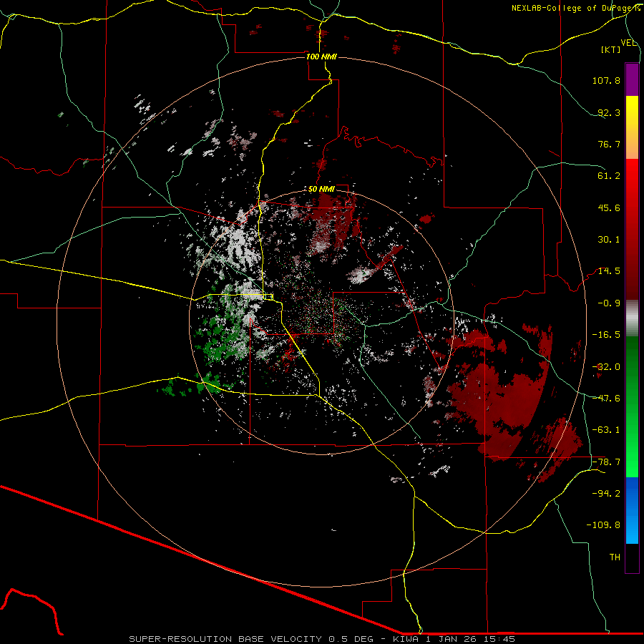Click the -78.7 velocity scale value
Screen dimensions: 644x644
606,462
